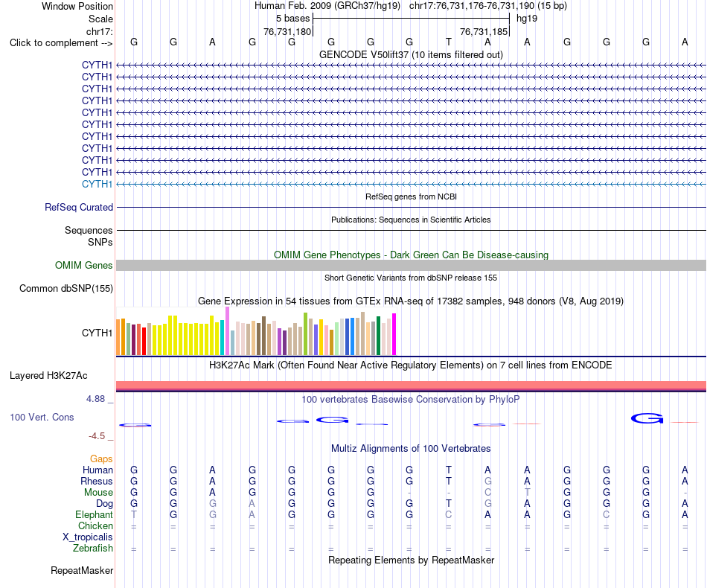Click the Human species label
This screenshot has width=707, height=588.
[x=97, y=470]
